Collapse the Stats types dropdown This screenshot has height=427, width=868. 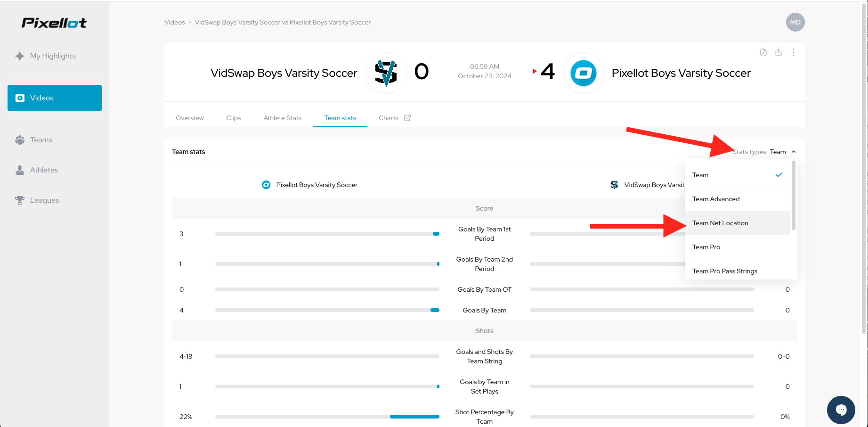tap(764, 152)
